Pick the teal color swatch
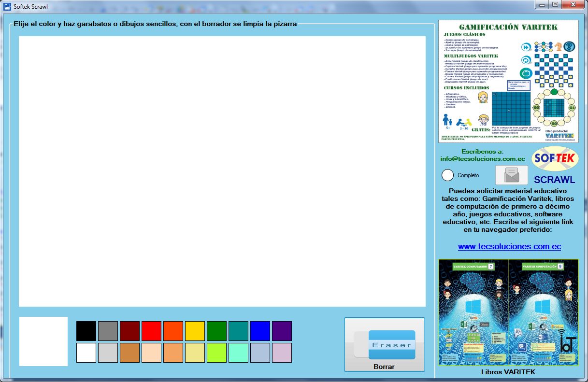The image size is (588, 382). click(x=239, y=331)
